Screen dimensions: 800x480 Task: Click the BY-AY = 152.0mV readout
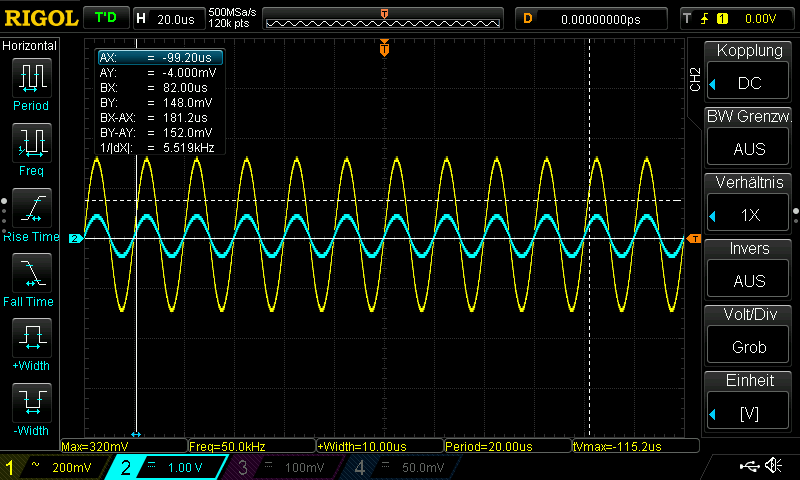coord(158,133)
